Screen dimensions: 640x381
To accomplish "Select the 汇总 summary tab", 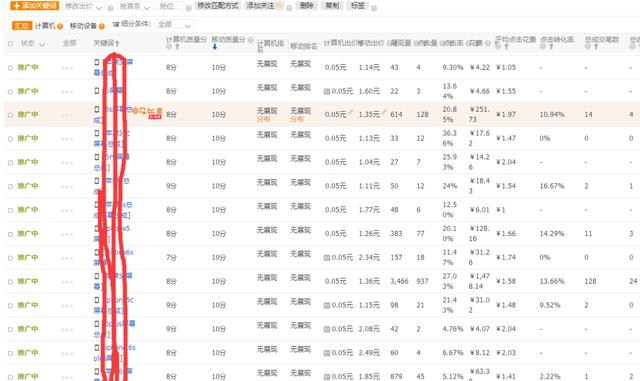I will coord(22,26).
